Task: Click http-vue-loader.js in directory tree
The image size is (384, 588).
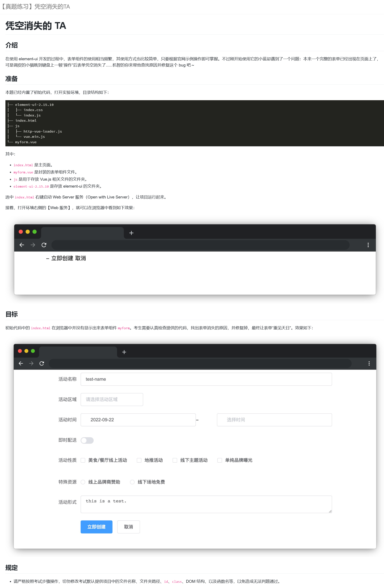Action: pyautogui.click(x=43, y=131)
